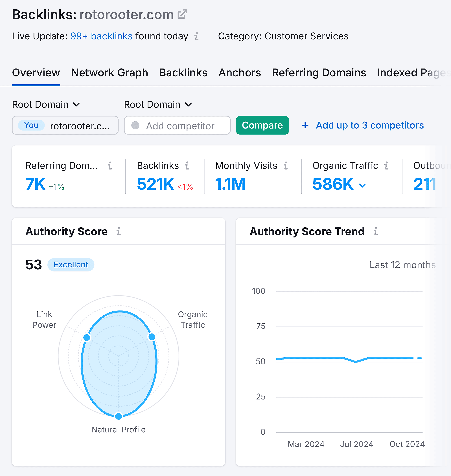Viewport: 451px width, 476px height.
Task: Click the plus icon beside Add up to 3 competitors
Action: [x=305, y=125]
